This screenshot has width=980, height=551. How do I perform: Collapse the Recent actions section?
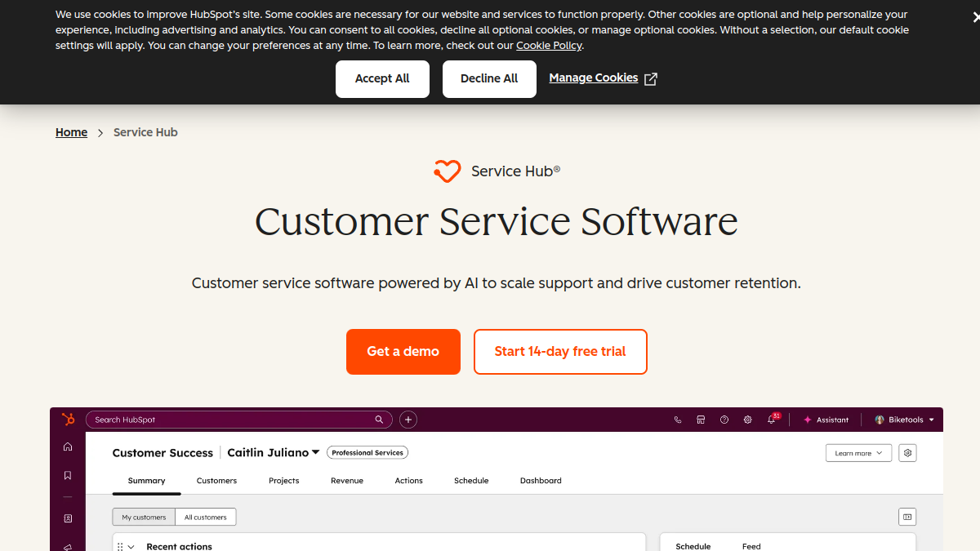coord(131,547)
